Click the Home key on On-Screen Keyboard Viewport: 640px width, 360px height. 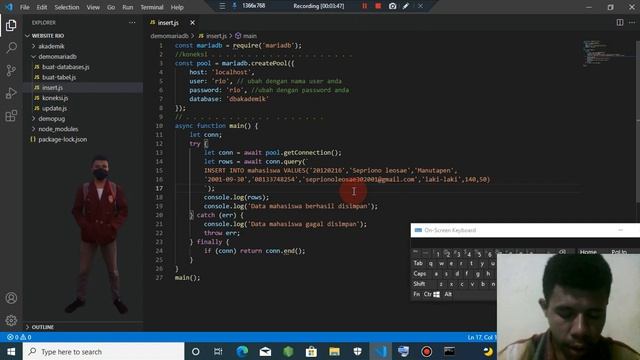[588, 252]
